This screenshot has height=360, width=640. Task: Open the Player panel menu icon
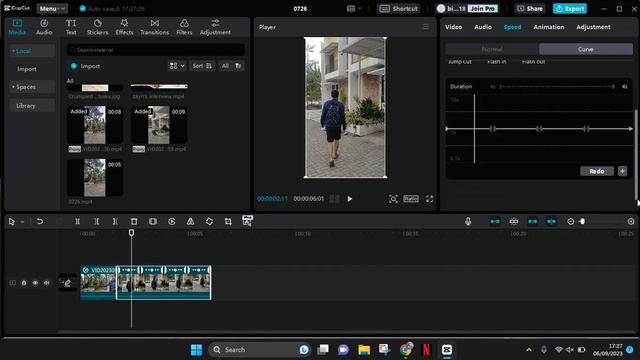point(426,27)
